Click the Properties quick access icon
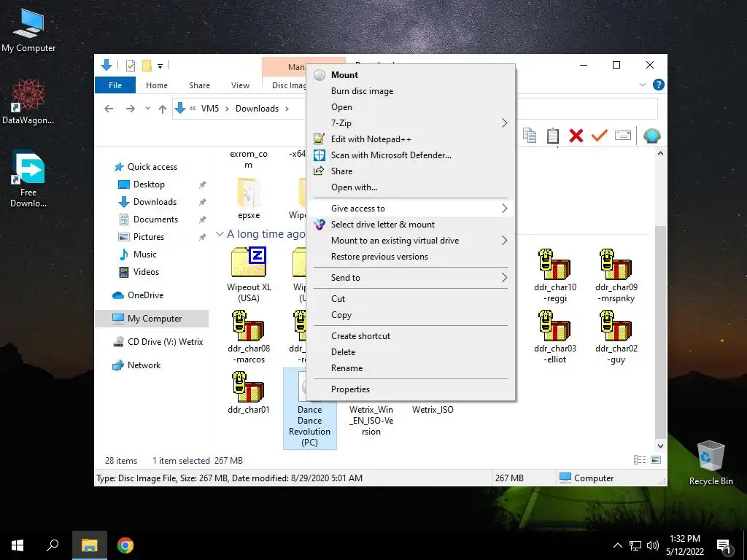 pyautogui.click(x=130, y=66)
